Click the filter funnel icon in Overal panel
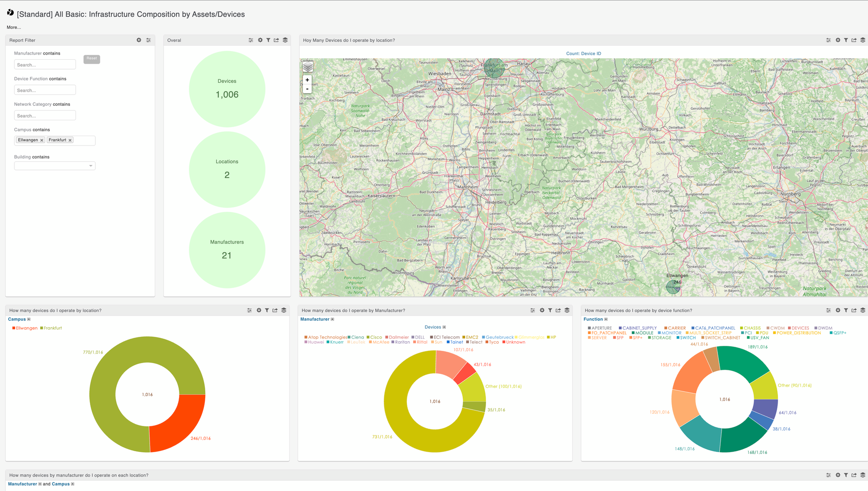 point(268,40)
